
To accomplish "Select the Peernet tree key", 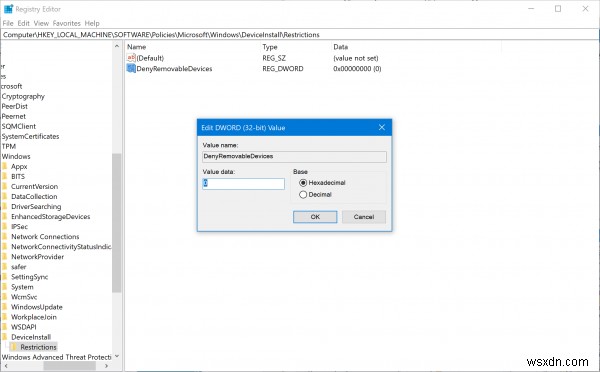I will 13,117.
